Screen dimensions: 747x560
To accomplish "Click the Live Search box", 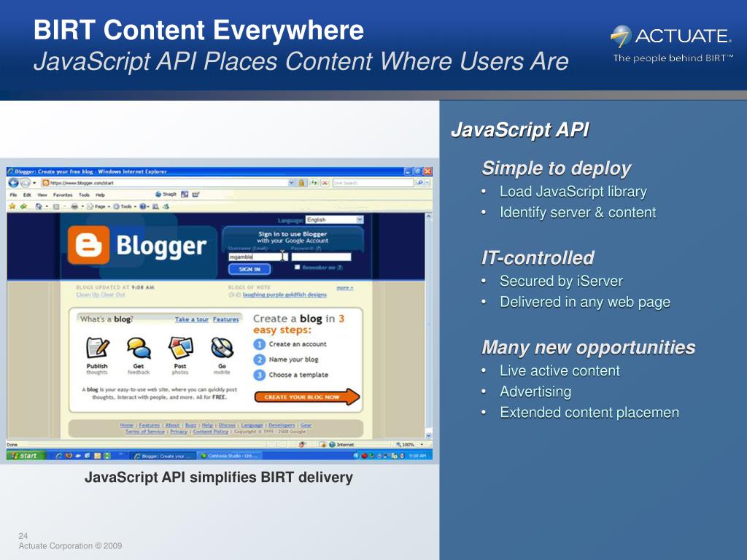I will click(373, 183).
